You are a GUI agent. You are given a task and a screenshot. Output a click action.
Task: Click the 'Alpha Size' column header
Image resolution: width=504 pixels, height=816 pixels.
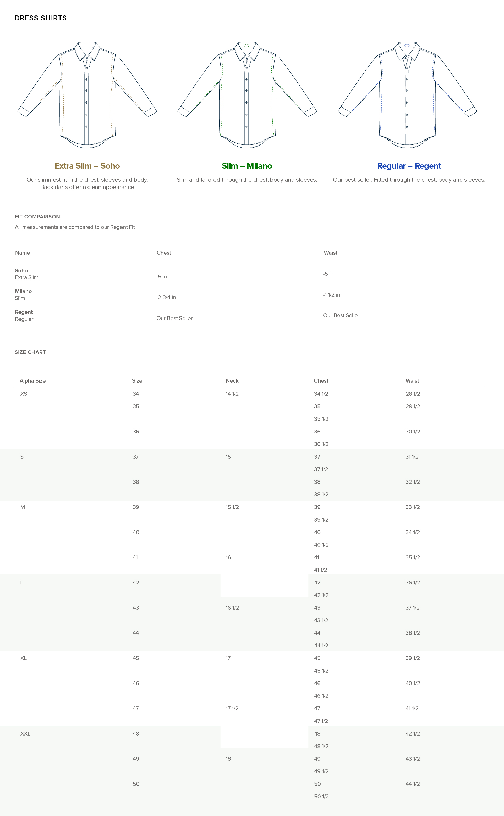tap(33, 381)
